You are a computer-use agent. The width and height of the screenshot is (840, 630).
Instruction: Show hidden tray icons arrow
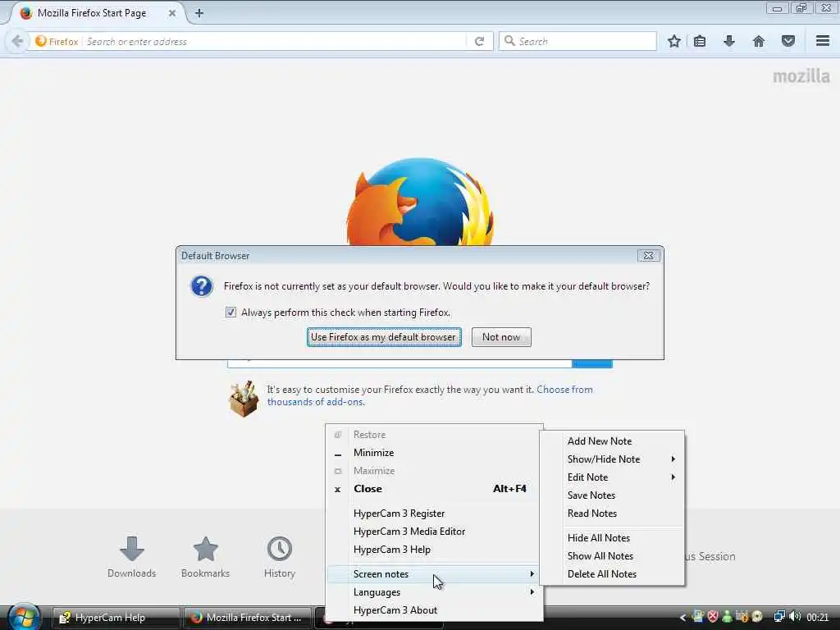pos(682,618)
